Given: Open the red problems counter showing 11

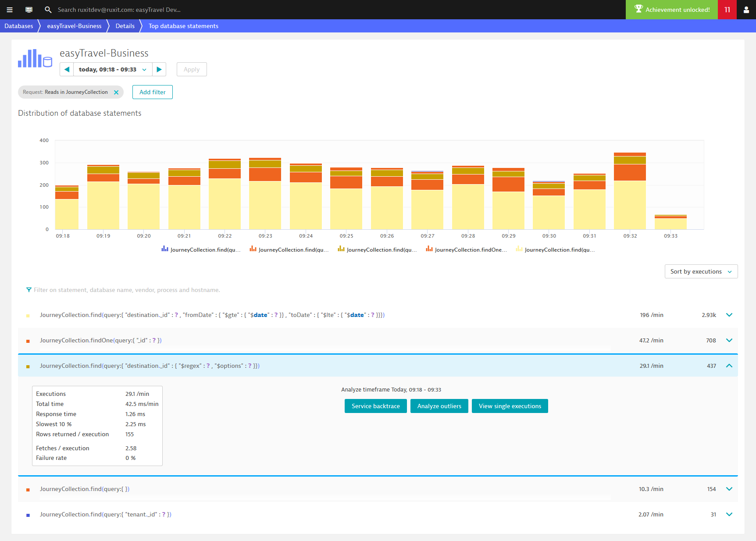Looking at the screenshot, I should [x=727, y=10].
